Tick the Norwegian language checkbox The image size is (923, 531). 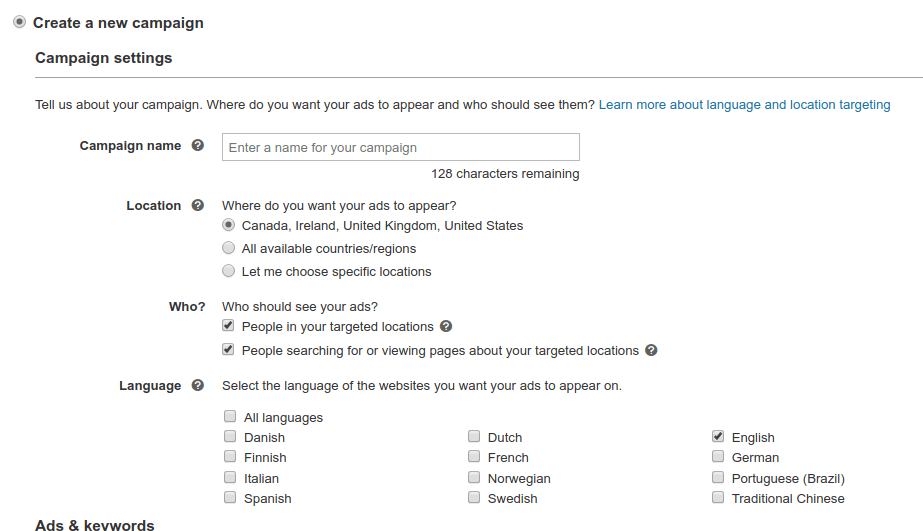tap(474, 477)
